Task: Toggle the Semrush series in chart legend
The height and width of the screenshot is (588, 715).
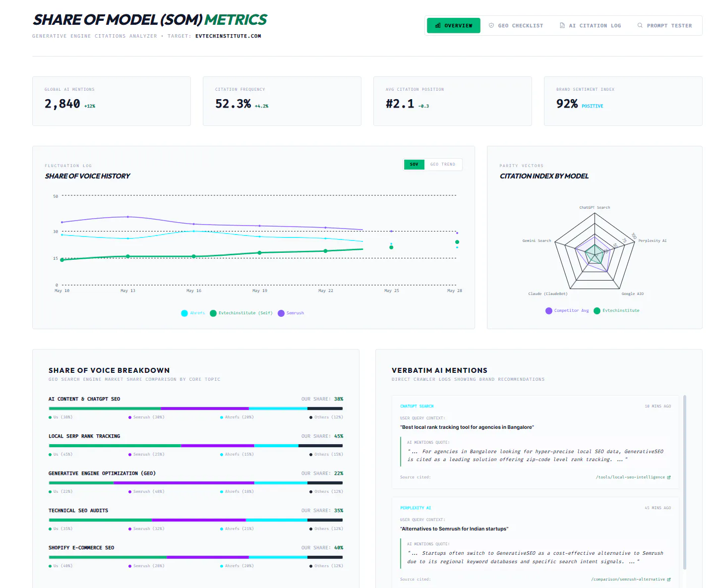Action: point(291,313)
